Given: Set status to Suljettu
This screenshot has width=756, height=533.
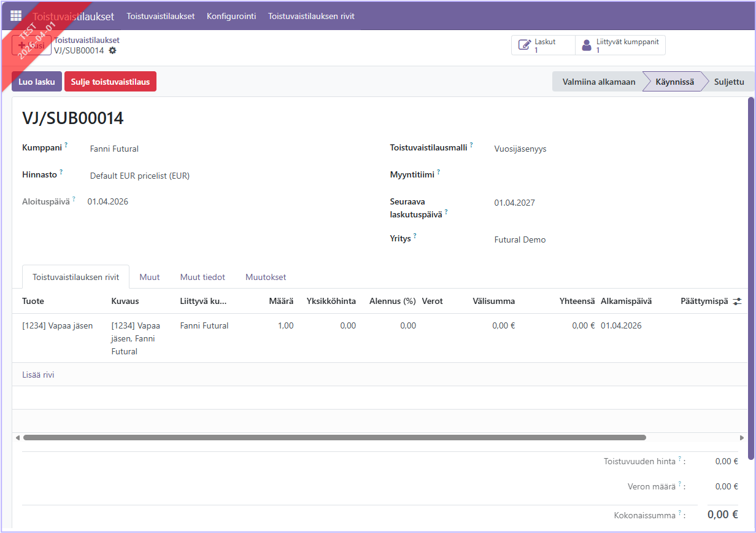Looking at the screenshot, I should point(728,82).
